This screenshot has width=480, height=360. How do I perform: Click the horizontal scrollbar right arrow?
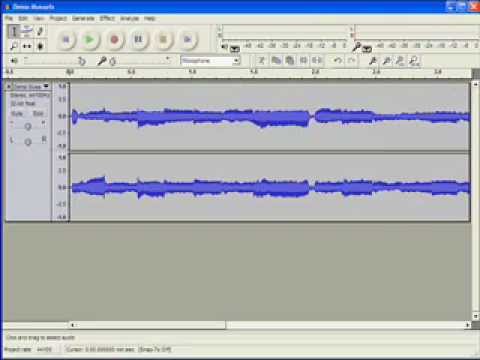(467, 325)
